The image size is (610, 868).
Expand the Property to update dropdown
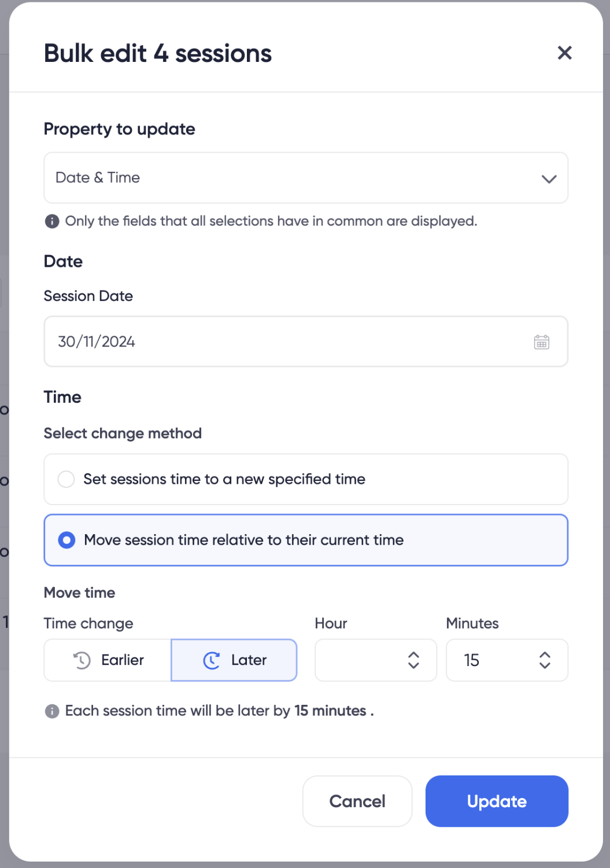click(306, 178)
